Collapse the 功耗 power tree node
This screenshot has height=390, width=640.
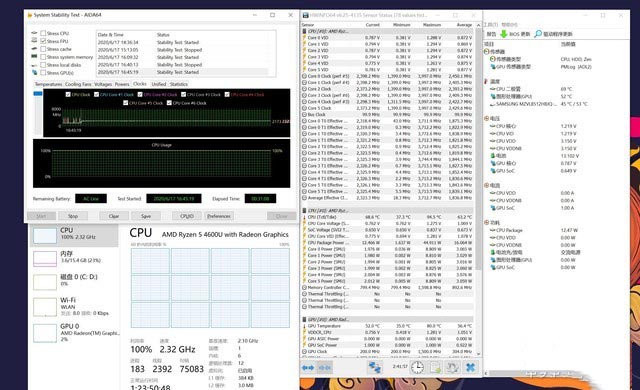[487, 222]
